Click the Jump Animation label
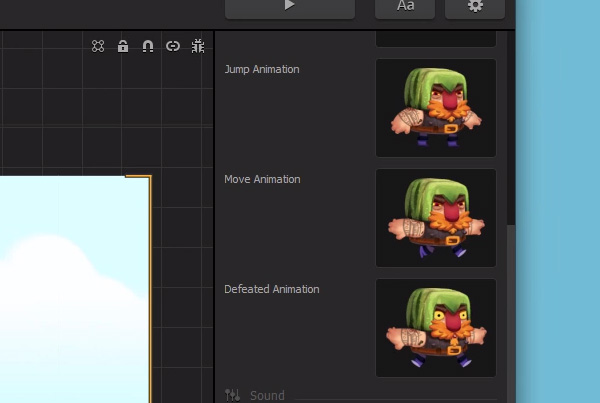This screenshot has width=600, height=403. pyautogui.click(x=262, y=69)
